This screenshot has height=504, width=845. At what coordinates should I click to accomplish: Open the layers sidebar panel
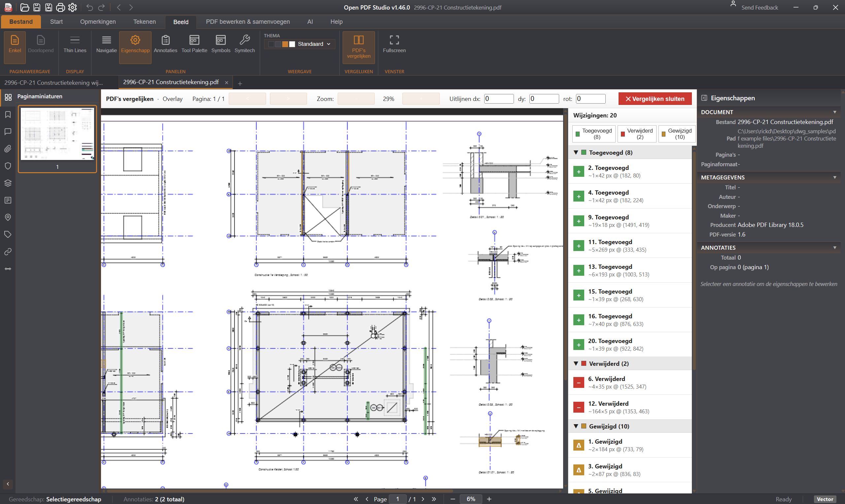[x=8, y=183]
